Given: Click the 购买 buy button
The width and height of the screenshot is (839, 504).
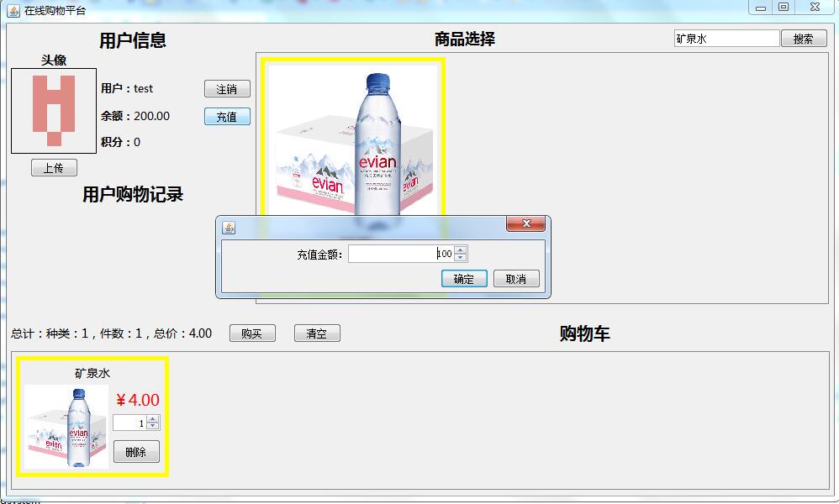Looking at the screenshot, I should pyautogui.click(x=252, y=333).
